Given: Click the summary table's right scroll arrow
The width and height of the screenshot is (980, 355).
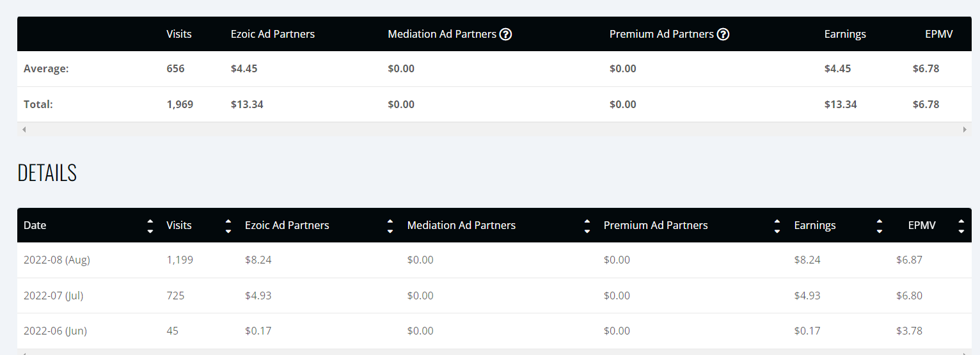Looking at the screenshot, I should [x=965, y=129].
